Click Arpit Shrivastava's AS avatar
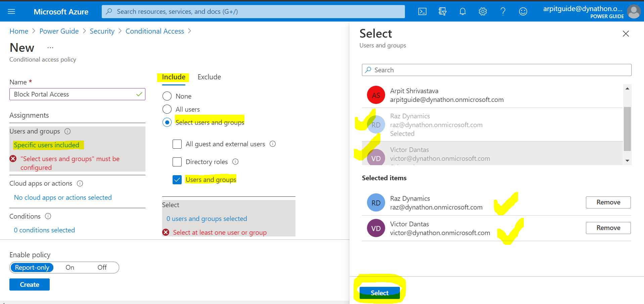The image size is (644, 304). [x=376, y=95]
